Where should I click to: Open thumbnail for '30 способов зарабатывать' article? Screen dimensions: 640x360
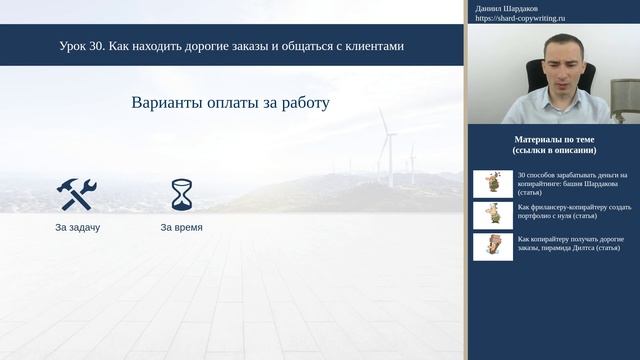click(x=493, y=184)
